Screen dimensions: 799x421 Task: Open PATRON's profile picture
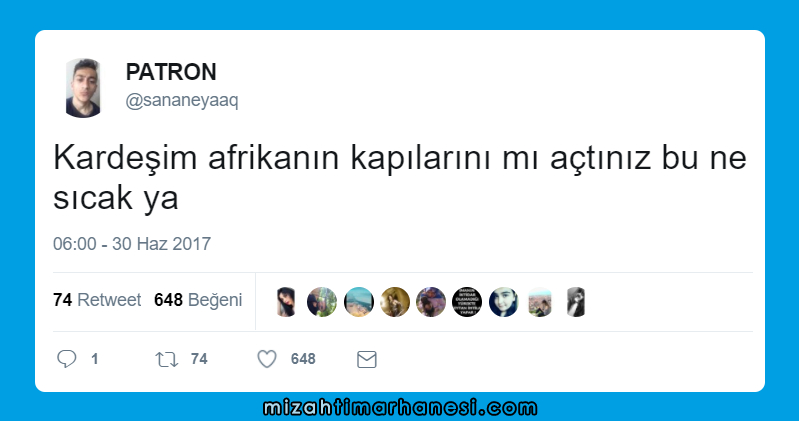click(83, 88)
